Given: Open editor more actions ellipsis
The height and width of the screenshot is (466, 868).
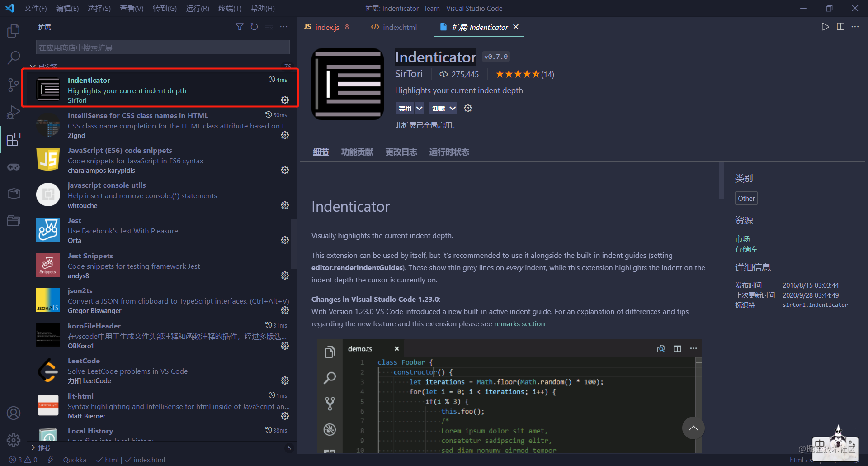Looking at the screenshot, I should tap(855, 27).
